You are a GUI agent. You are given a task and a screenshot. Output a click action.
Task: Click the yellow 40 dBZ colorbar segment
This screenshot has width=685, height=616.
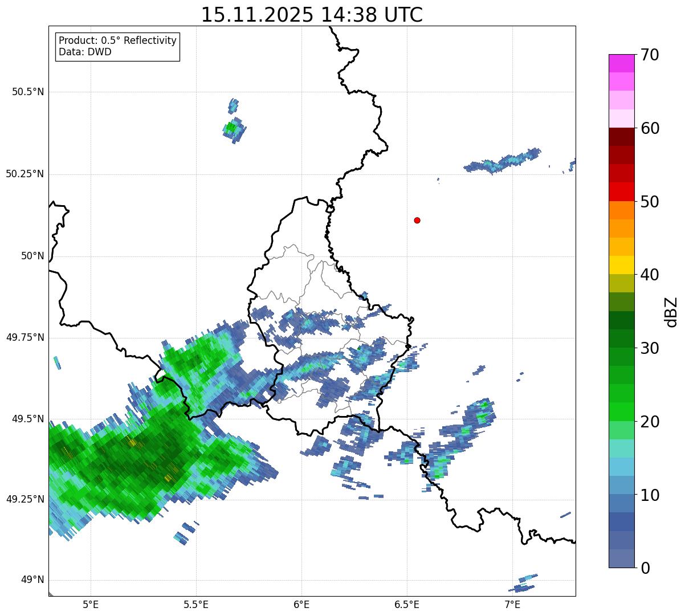point(621,265)
